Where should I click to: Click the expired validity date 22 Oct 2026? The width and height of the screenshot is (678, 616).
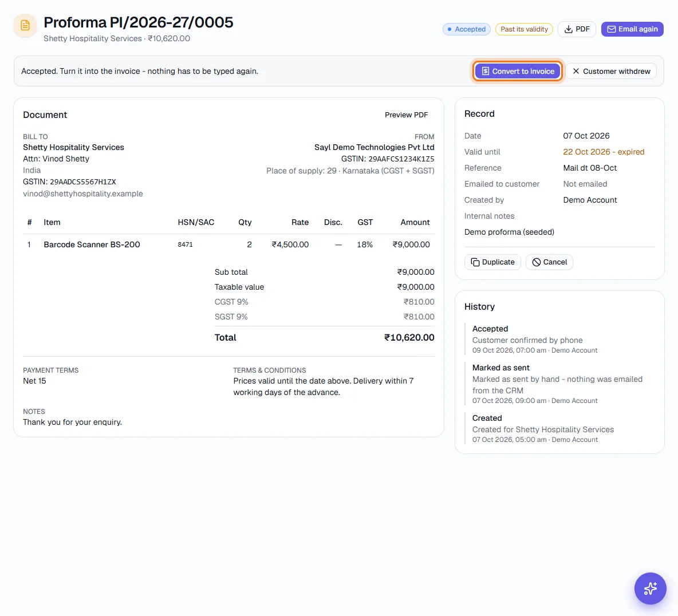[x=603, y=152]
